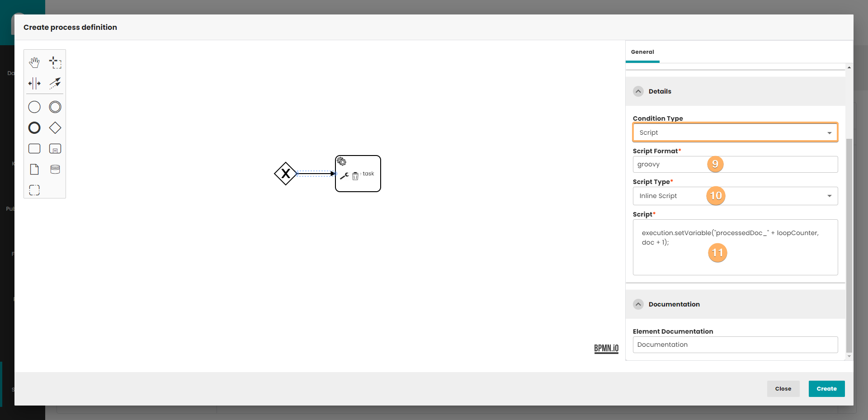
Task: Pick the expanded subprocess shape
Action: (55, 149)
